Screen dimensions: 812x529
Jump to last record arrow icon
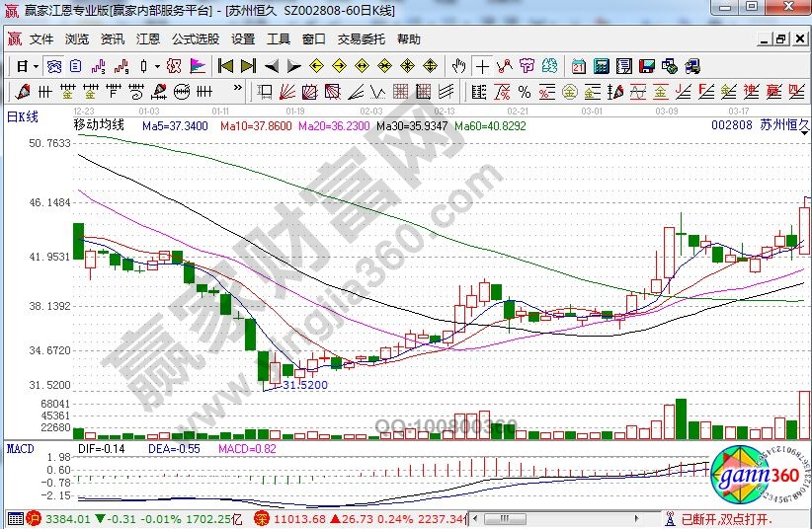coord(248,66)
